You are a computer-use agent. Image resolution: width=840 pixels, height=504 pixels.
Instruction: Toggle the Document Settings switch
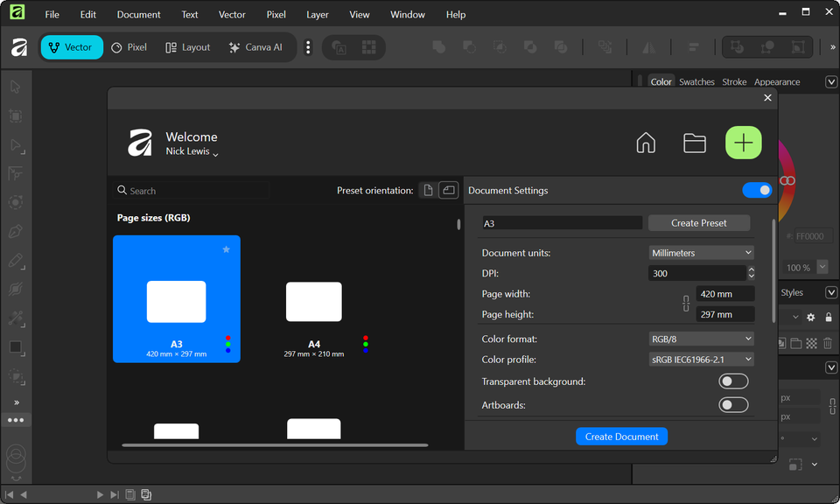point(757,190)
